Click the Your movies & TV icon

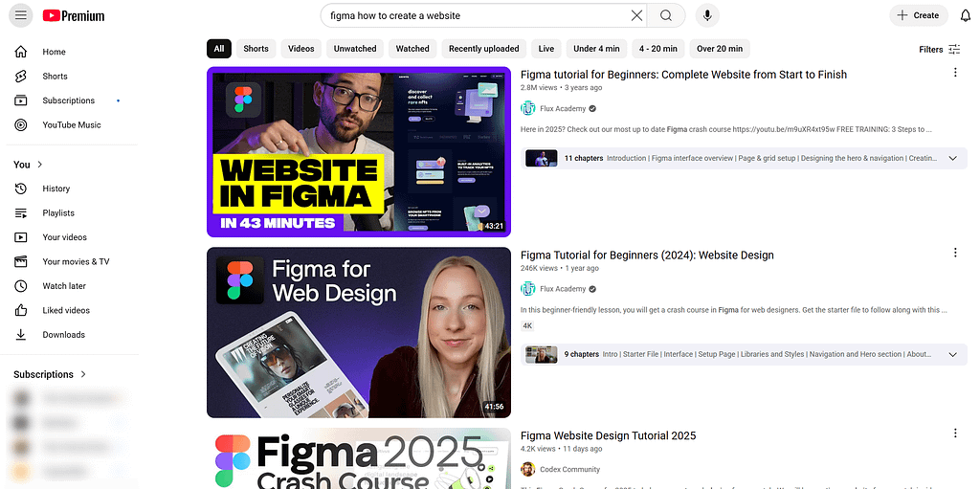(x=21, y=262)
